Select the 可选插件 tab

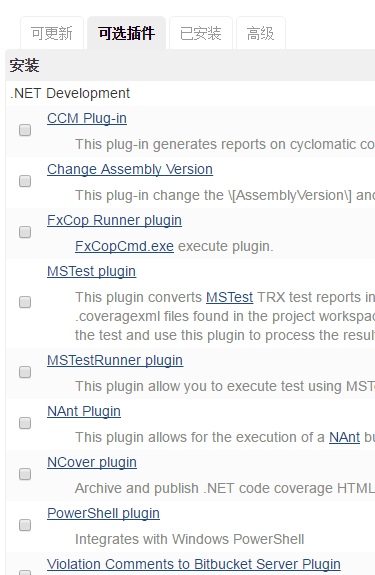pos(126,33)
